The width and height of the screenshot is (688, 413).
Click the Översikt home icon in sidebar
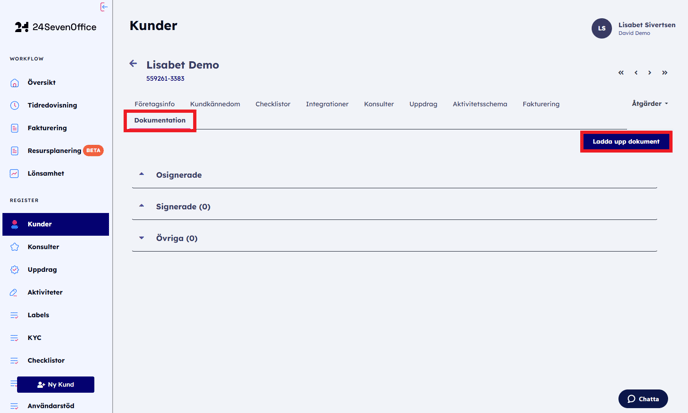click(14, 83)
